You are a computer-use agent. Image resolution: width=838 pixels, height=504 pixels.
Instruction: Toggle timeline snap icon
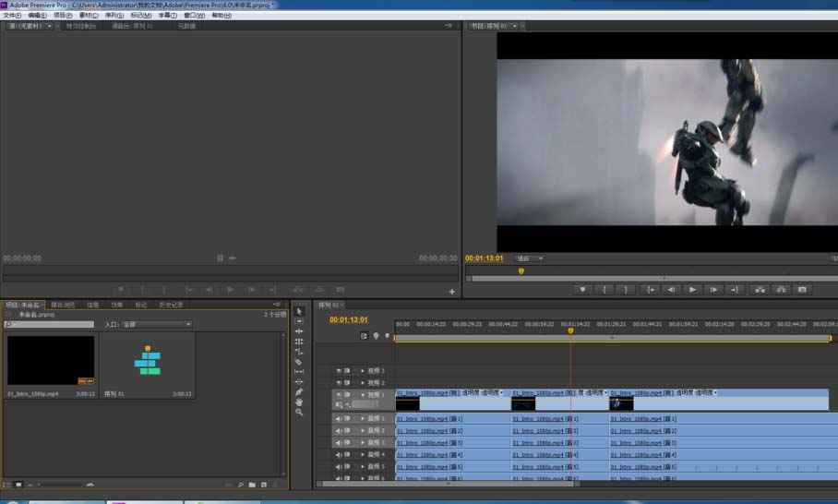(364, 336)
